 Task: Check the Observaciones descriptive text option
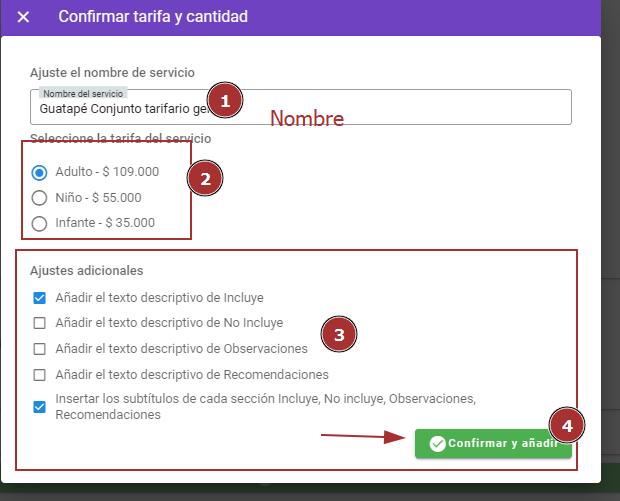coord(40,349)
